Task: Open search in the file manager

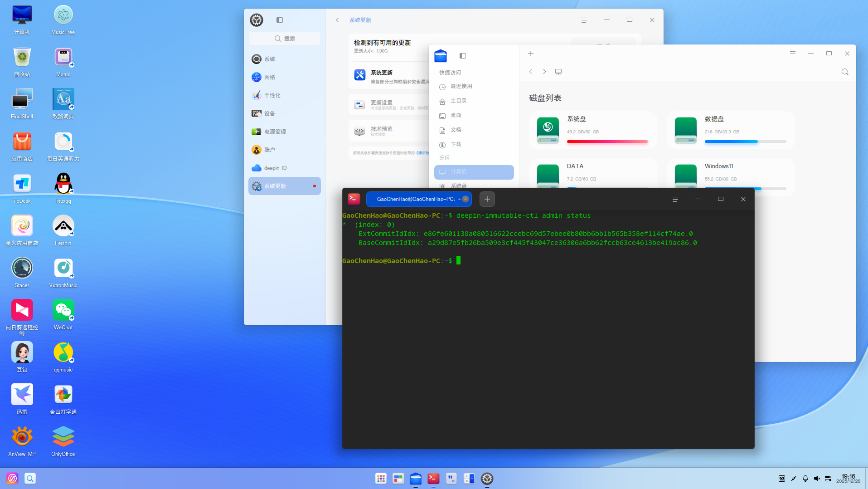Action: pyautogui.click(x=845, y=72)
